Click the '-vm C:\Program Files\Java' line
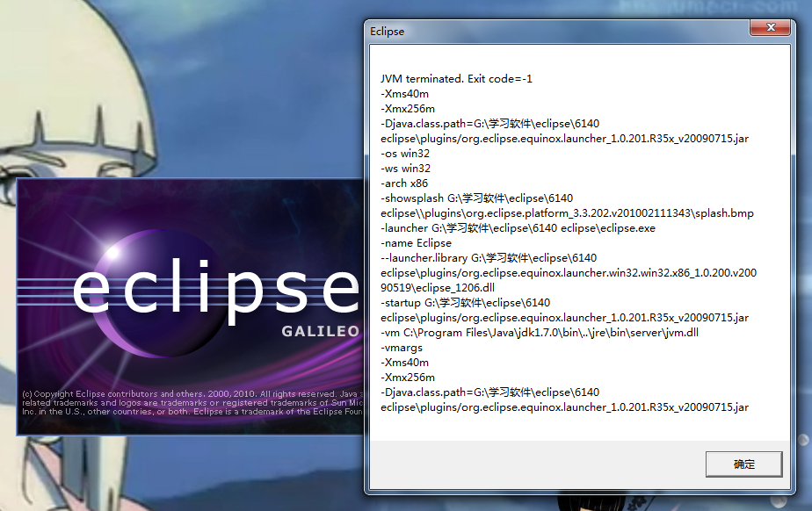The image size is (812, 511). pyautogui.click(x=540, y=333)
